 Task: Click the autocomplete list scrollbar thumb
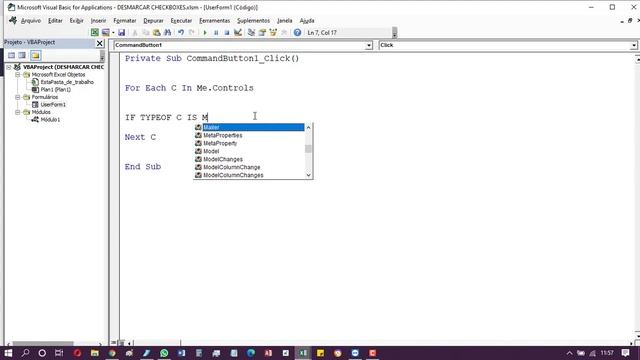click(x=309, y=149)
